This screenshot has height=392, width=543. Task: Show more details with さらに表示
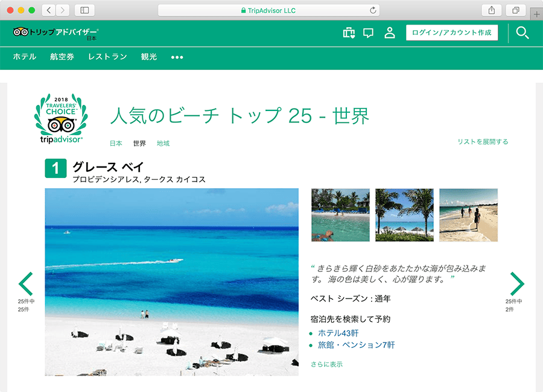[326, 364]
